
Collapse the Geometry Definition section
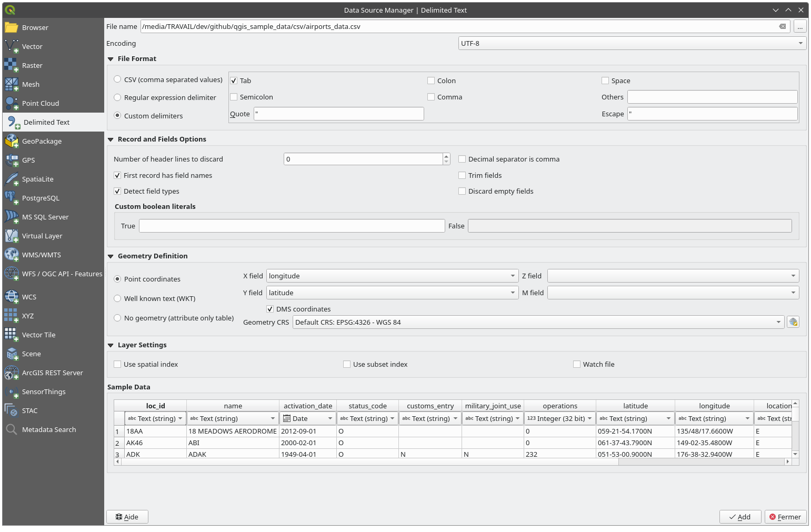click(111, 256)
